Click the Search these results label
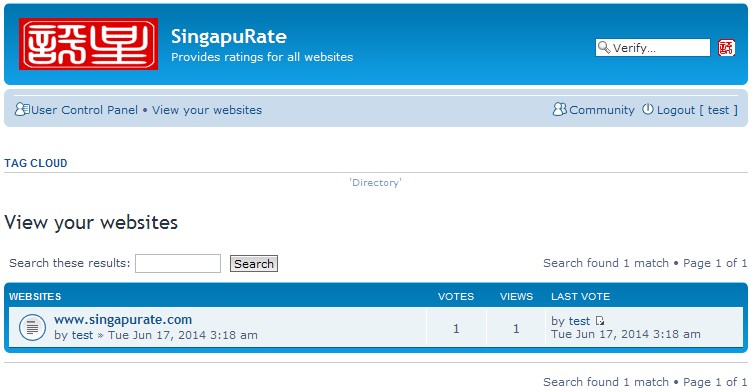The height and width of the screenshot is (392, 753). click(x=70, y=263)
